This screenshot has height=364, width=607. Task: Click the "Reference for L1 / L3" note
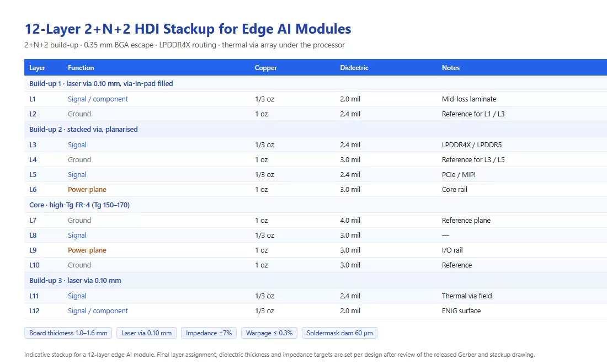pyautogui.click(x=473, y=114)
